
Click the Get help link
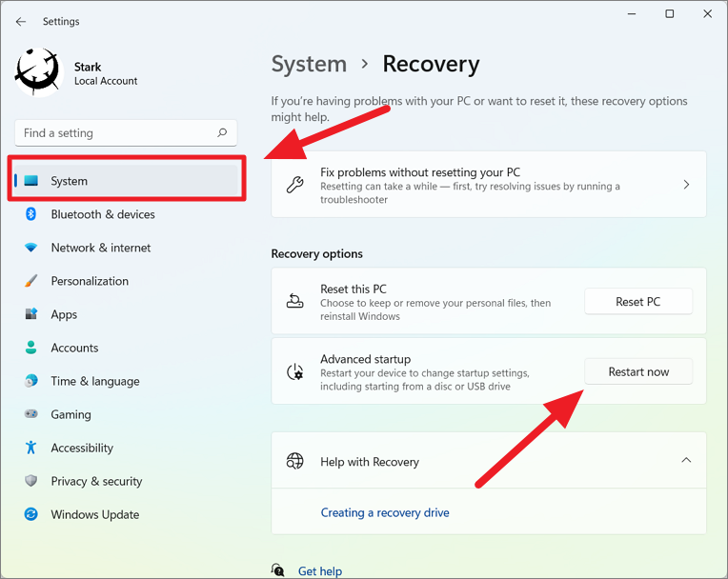pyautogui.click(x=320, y=571)
